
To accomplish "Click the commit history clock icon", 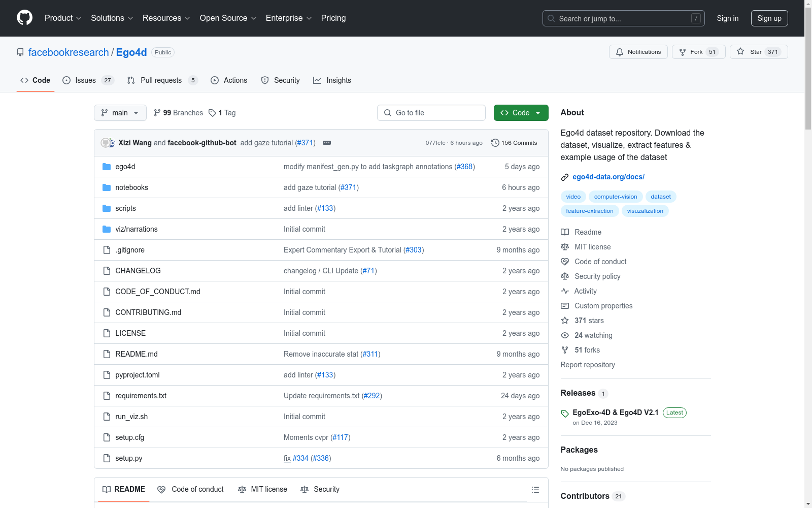I will [495, 143].
